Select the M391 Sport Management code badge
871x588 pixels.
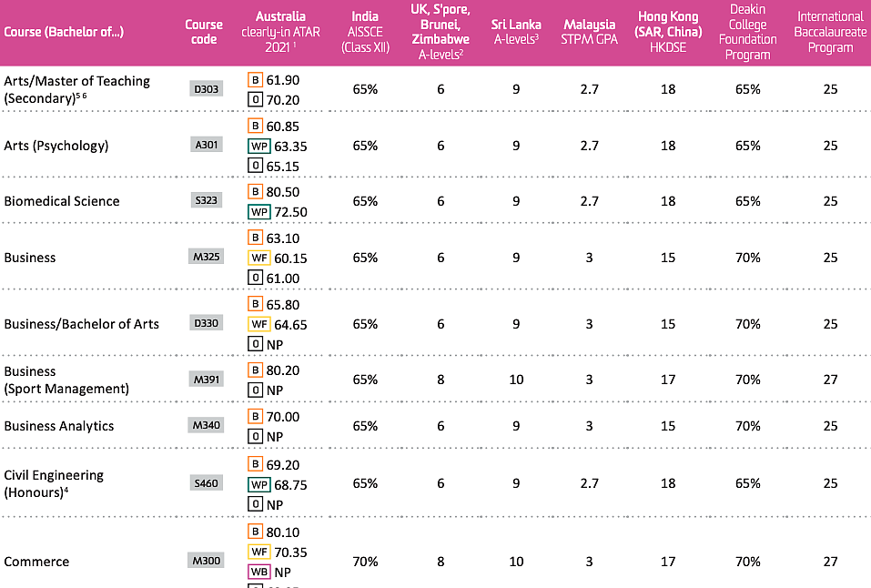click(x=206, y=380)
